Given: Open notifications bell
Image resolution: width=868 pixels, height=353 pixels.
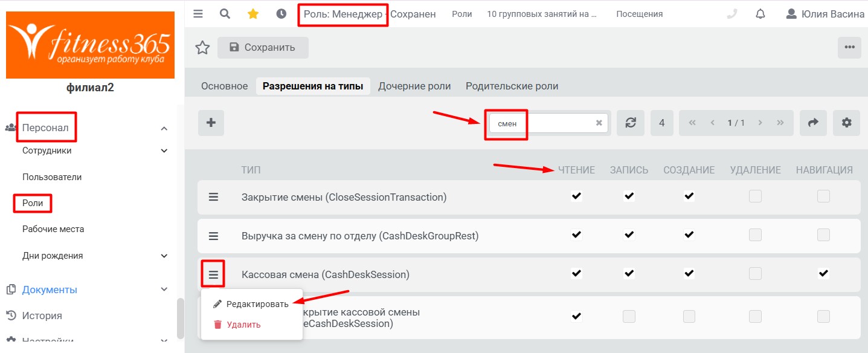Looking at the screenshot, I should click(760, 14).
